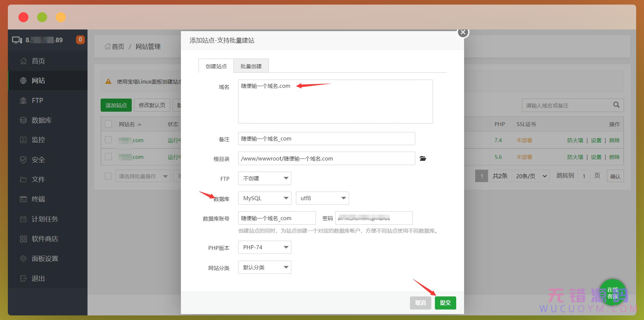
Task: Open the FTP 不创建 dropdown
Action: 264,178
